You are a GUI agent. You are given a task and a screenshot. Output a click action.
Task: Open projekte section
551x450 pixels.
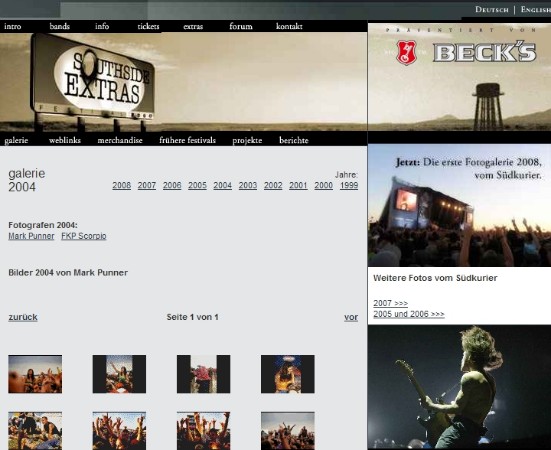click(x=247, y=140)
